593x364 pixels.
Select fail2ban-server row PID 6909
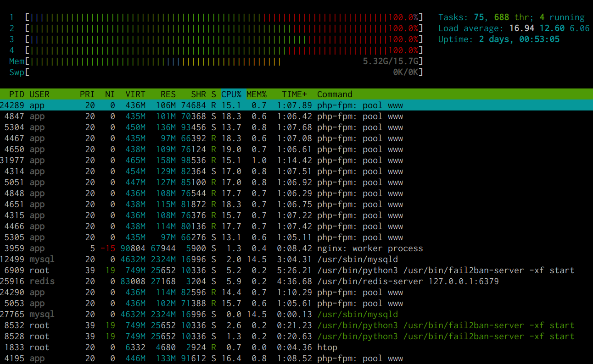296,270
